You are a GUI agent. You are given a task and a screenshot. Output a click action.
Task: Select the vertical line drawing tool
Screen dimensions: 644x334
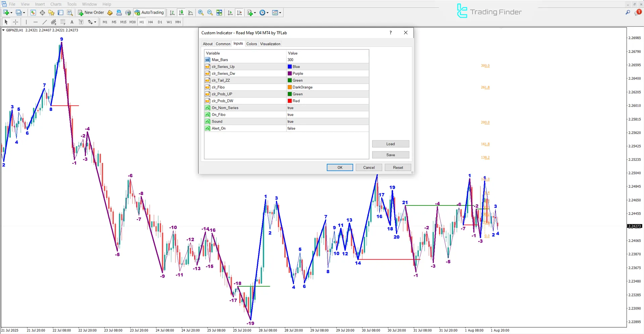pyautogui.click(x=26, y=22)
